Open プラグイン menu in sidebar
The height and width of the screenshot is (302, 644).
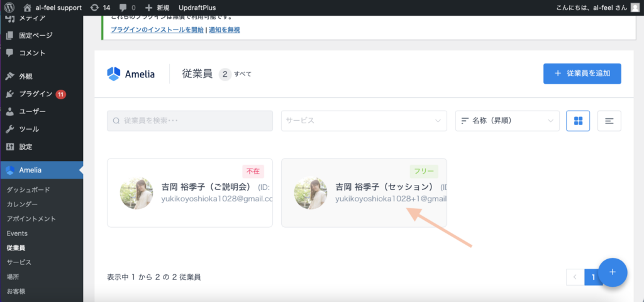pos(36,94)
